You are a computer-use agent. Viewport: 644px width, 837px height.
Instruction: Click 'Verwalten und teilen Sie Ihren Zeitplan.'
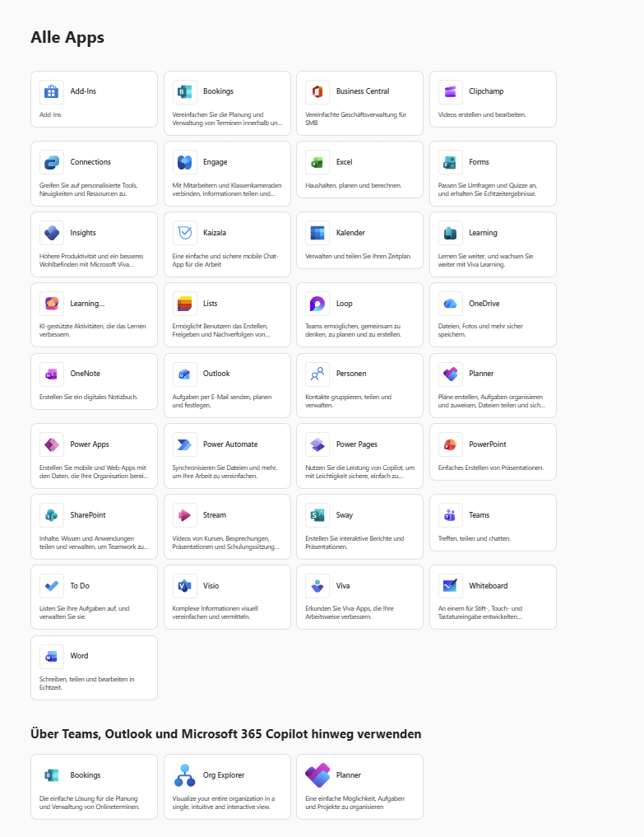[358, 256]
